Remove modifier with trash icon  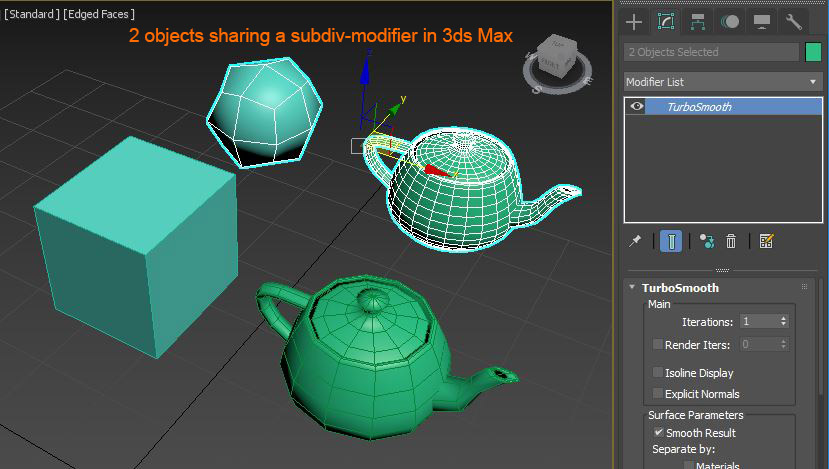pos(731,241)
